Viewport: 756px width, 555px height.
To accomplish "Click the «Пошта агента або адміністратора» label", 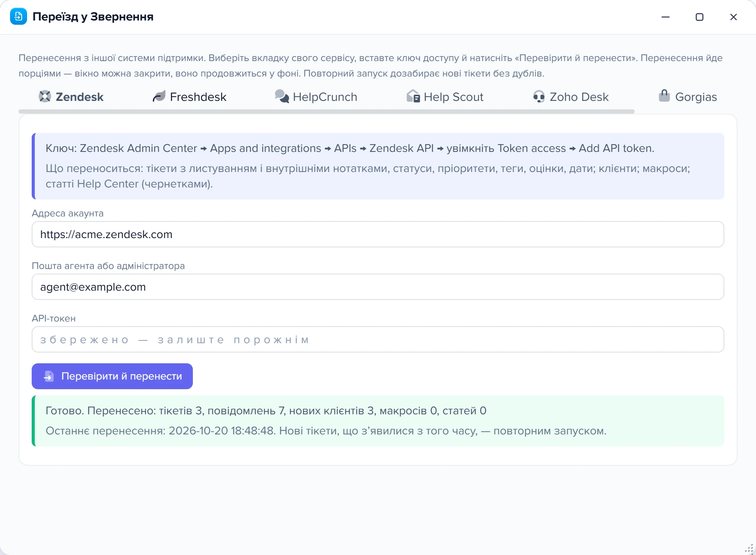I will click(x=108, y=266).
